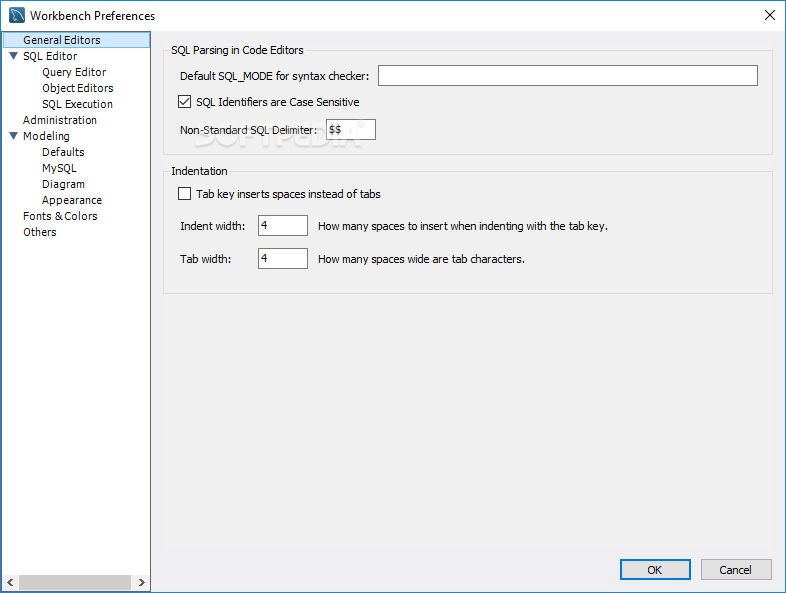The width and height of the screenshot is (786, 593).
Task: Select General Editors in the sidebar
Action: click(76, 40)
